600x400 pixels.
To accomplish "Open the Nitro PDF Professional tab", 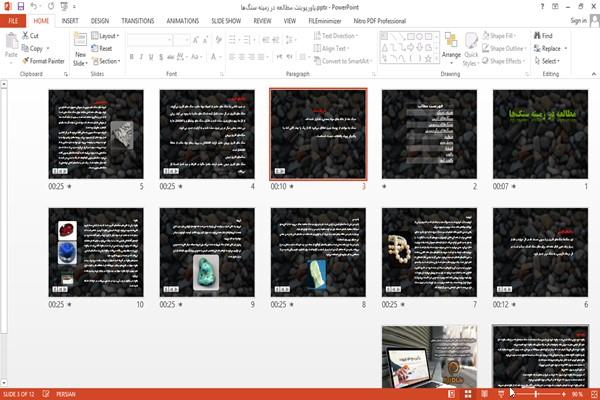I will point(380,21).
